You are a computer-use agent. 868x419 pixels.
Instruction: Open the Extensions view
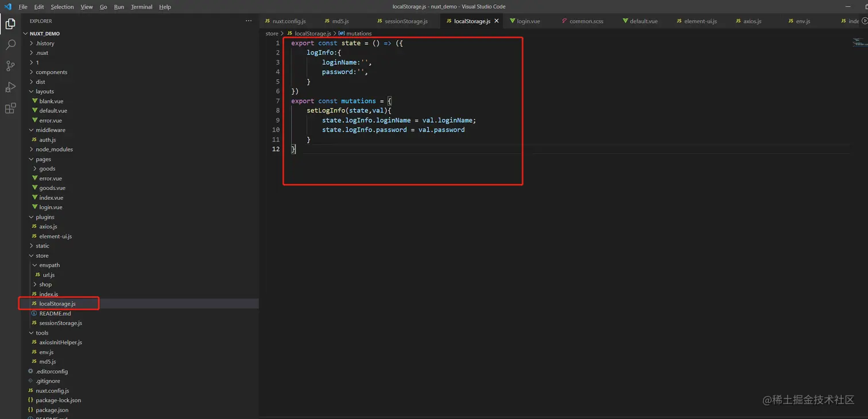(x=10, y=108)
